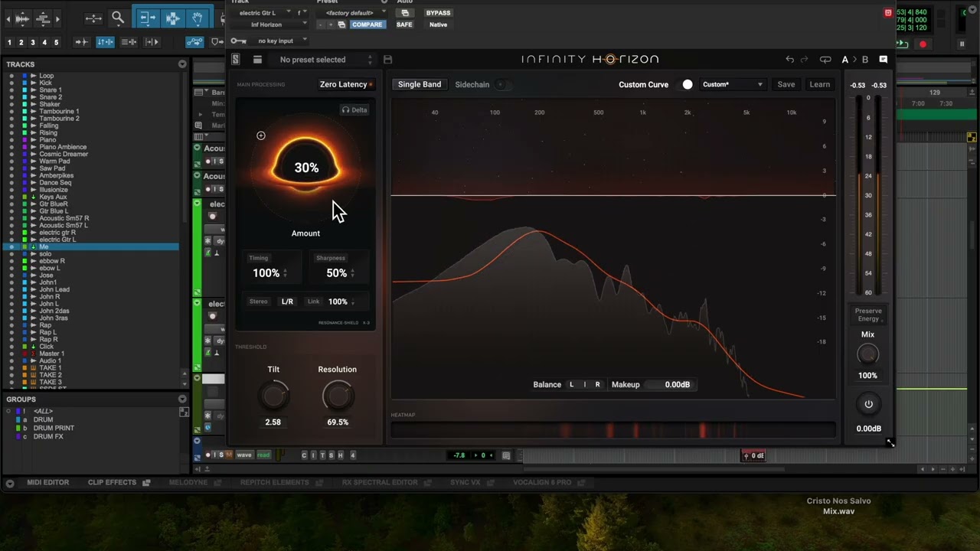Toggle the automation follows edit icon
The image size is (980, 551).
pyautogui.click(x=194, y=42)
